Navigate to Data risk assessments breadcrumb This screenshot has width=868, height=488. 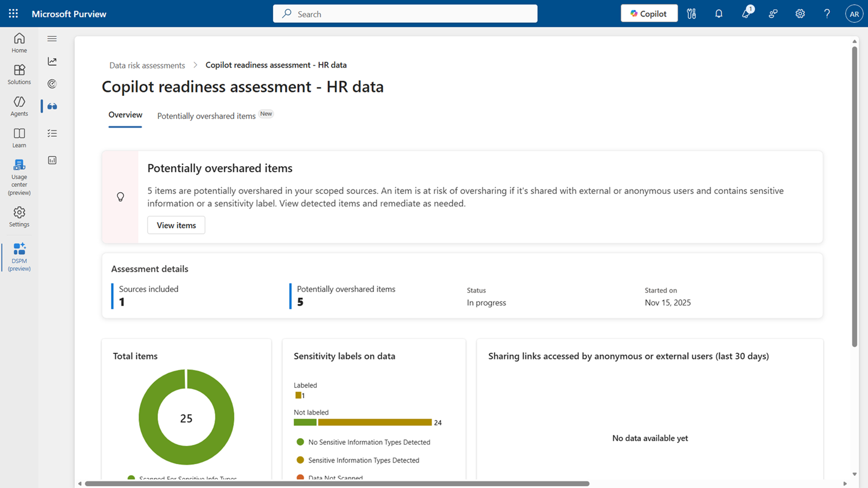click(147, 65)
